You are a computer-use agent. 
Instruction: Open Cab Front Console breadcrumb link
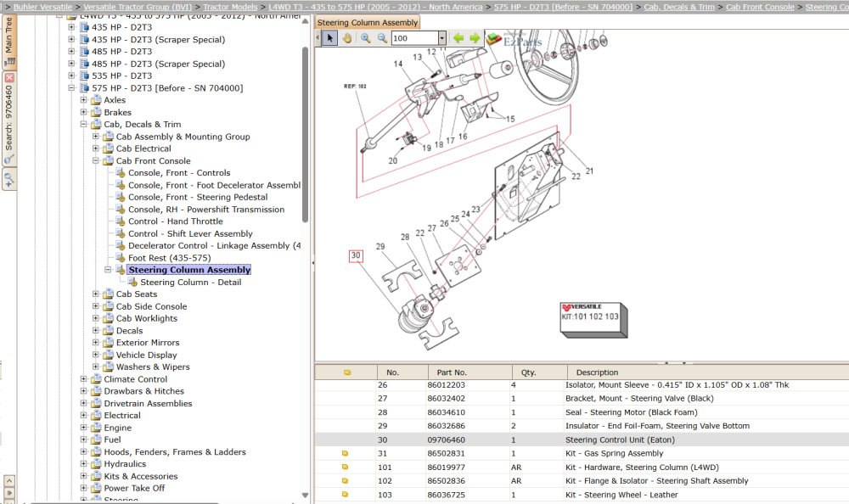coord(760,7)
